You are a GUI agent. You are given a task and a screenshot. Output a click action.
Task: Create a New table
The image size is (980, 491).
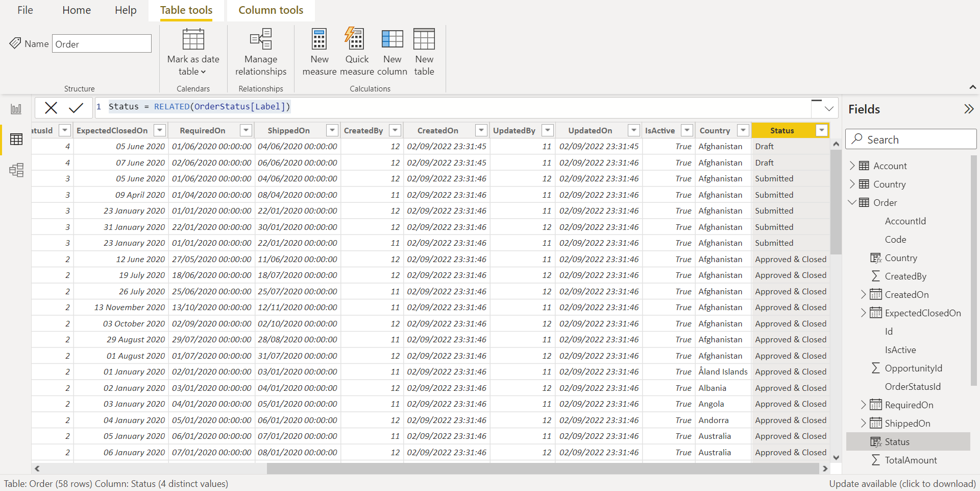[424, 52]
